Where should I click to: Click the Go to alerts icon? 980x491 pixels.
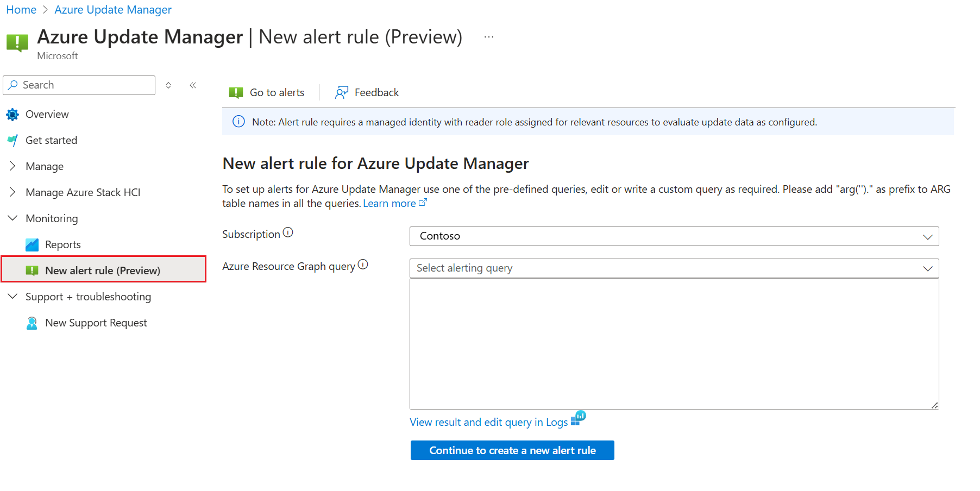pyautogui.click(x=236, y=93)
